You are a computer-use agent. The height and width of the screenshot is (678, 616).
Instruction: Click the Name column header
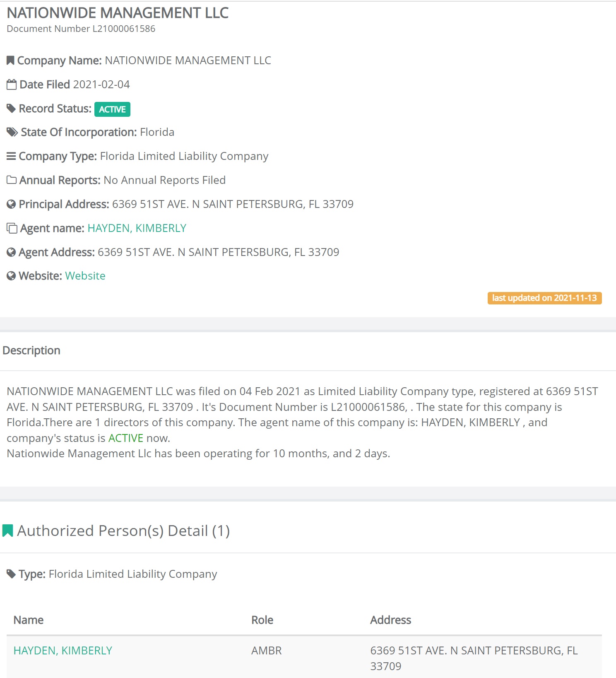tap(29, 620)
